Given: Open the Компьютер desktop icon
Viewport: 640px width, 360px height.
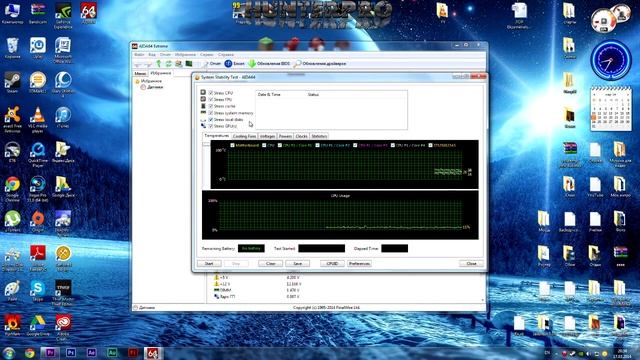Looking at the screenshot, I should tap(12, 13).
